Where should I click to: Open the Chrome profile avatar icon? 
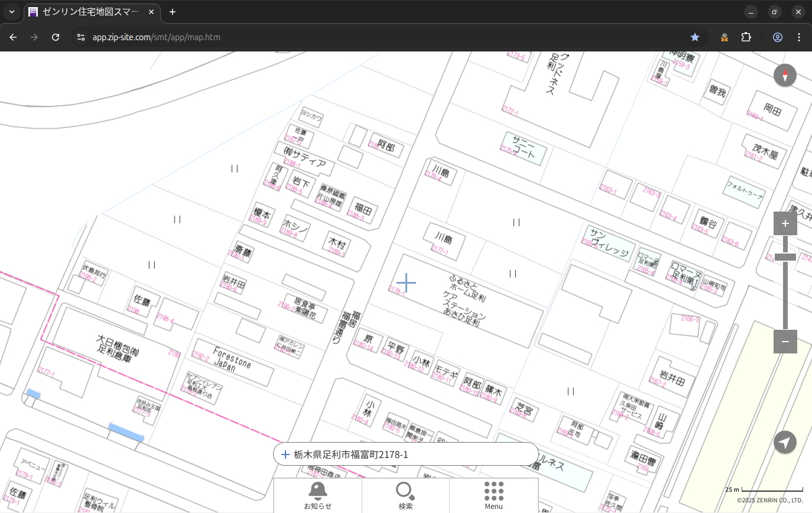(x=777, y=37)
